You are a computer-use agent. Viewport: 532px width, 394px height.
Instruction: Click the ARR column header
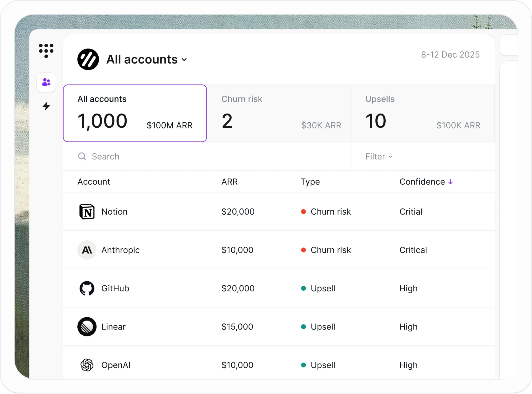pos(229,182)
